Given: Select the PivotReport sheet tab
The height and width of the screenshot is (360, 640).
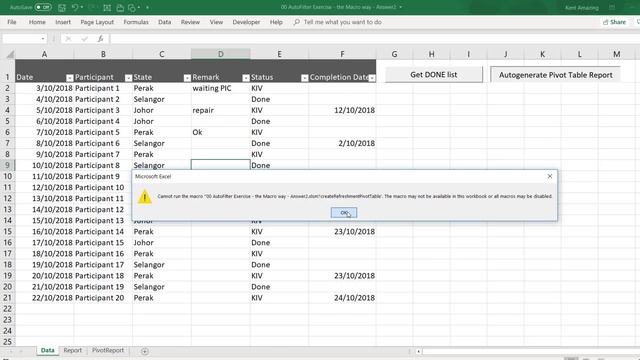Looking at the screenshot, I should tap(108, 351).
